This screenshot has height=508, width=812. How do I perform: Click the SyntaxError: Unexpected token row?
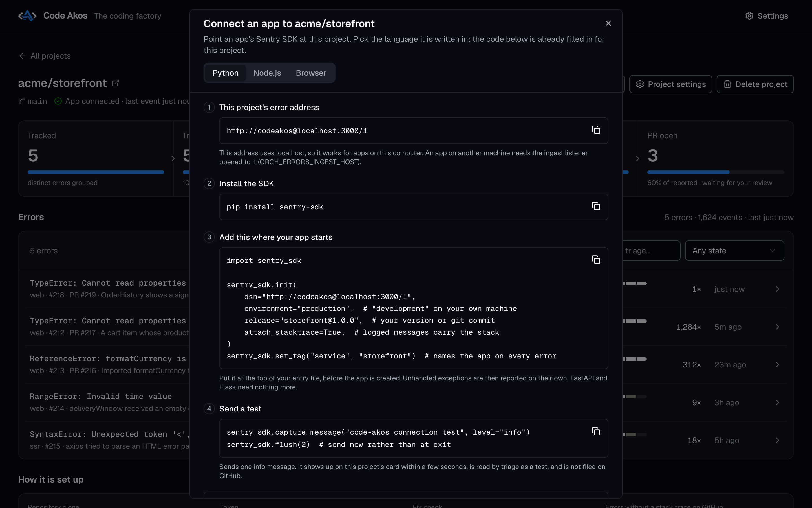pos(406,440)
